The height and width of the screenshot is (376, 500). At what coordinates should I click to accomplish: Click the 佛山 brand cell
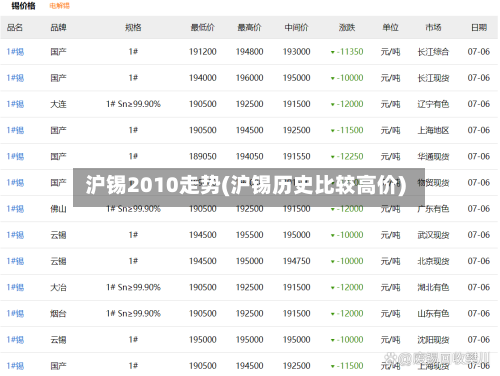(x=58, y=209)
